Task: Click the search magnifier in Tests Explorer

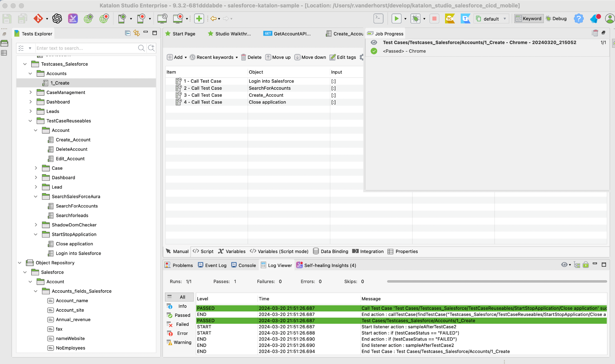Action: pyautogui.click(x=141, y=48)
